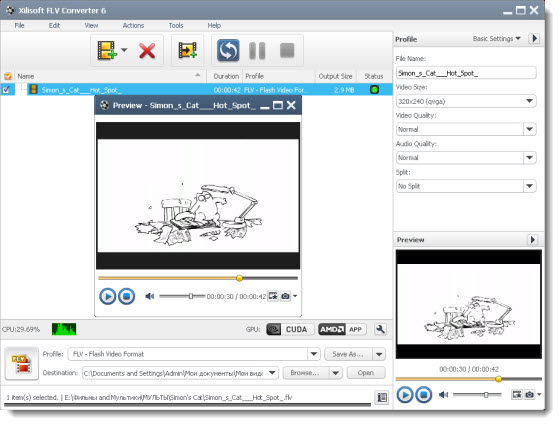
Task: Click the Browse... destination button
Action: pos(305,373)
